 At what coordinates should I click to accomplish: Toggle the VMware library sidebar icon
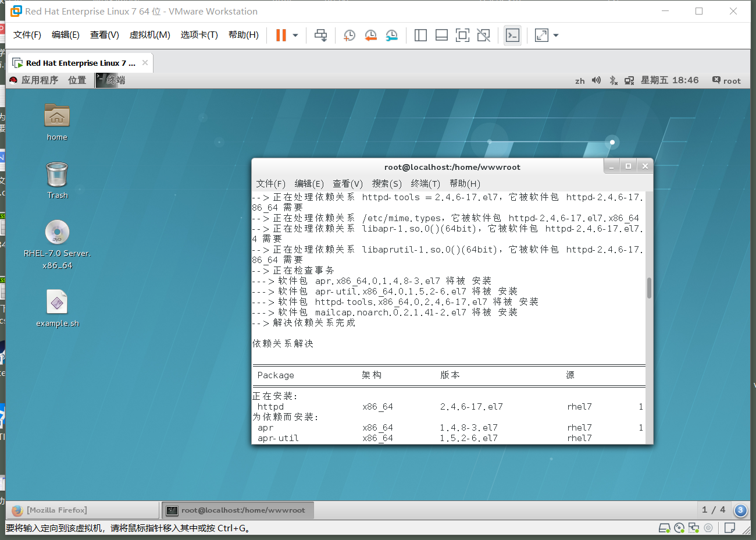[420, 35]
